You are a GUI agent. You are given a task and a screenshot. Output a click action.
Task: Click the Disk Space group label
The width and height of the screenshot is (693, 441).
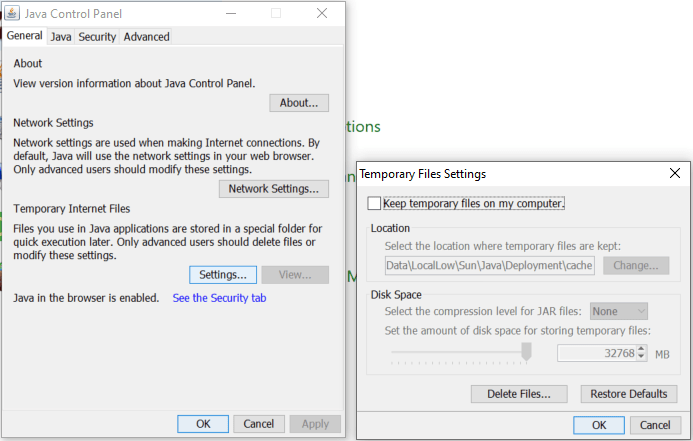click(x=396, y=295)
